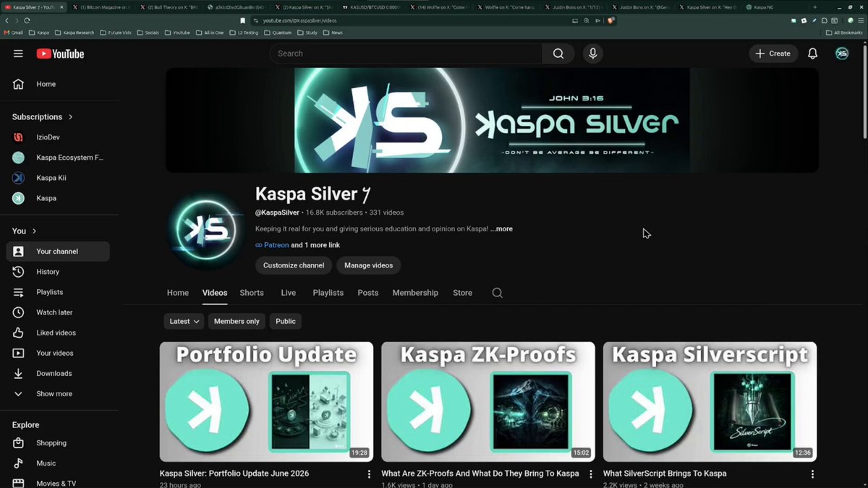Click the search magnifier button
Viewport: 868px width, 488px height.
click(558, 53)
